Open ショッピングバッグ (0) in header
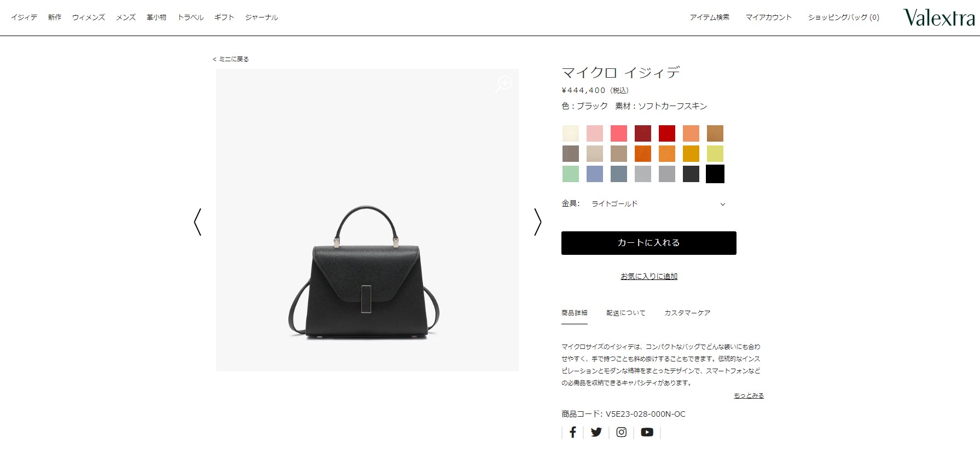This screenshot has width=980, height=455. click(x=843, y=17)
